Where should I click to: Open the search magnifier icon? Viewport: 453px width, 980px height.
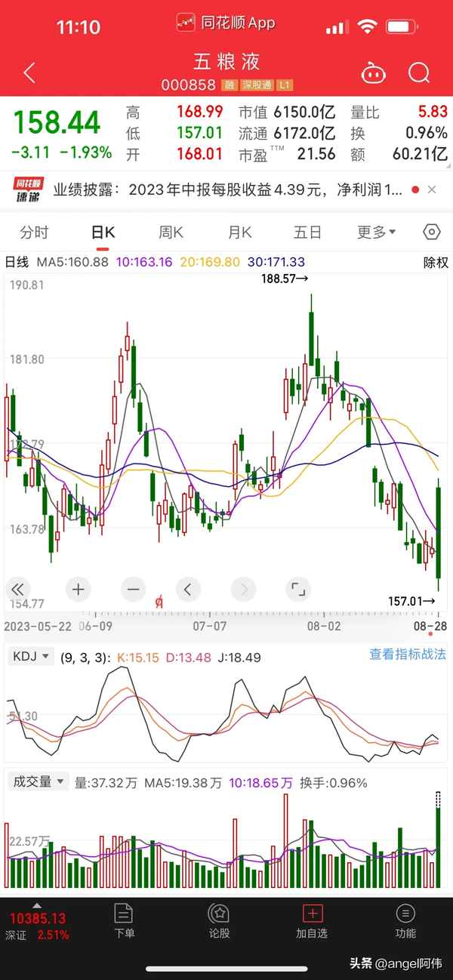click(x=419, y=73)
